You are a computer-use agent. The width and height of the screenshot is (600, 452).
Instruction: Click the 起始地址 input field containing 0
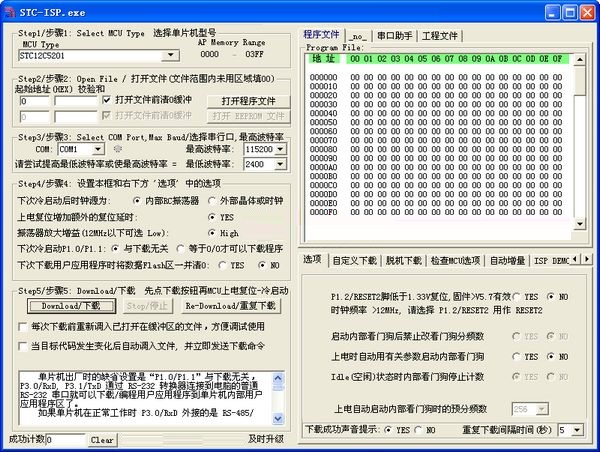click(x=34, y=101)
